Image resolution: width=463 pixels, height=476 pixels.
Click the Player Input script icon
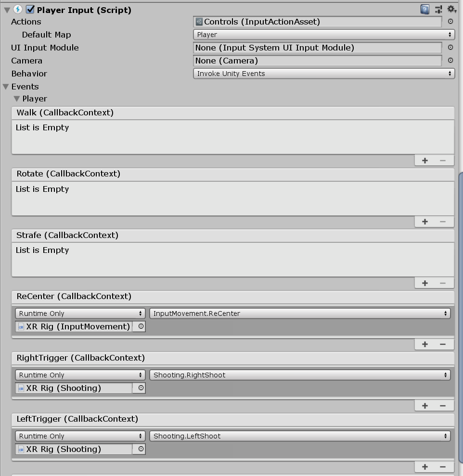19,10
